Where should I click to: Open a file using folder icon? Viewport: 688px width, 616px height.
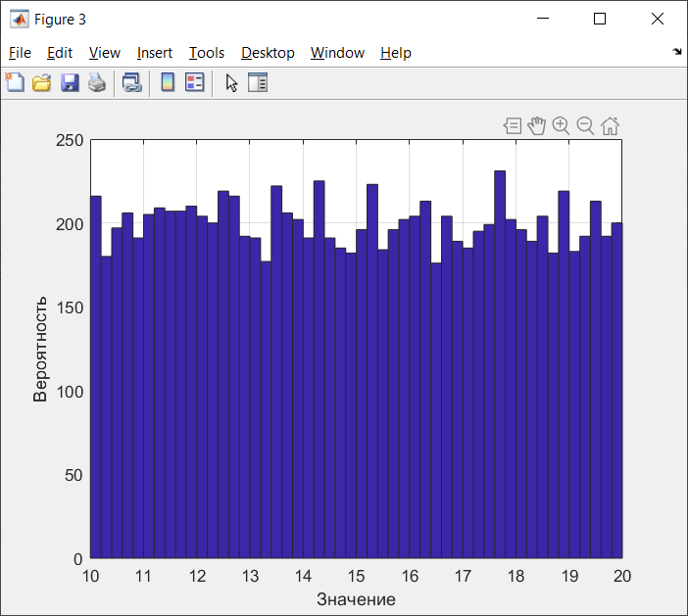click(x=42, y=82)
